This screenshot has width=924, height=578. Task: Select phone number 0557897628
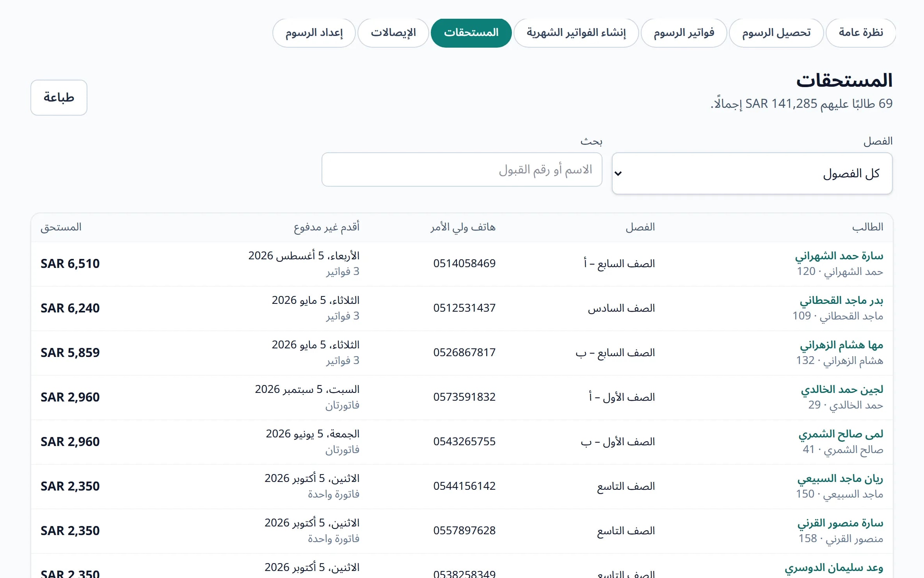tap(464, 531)
